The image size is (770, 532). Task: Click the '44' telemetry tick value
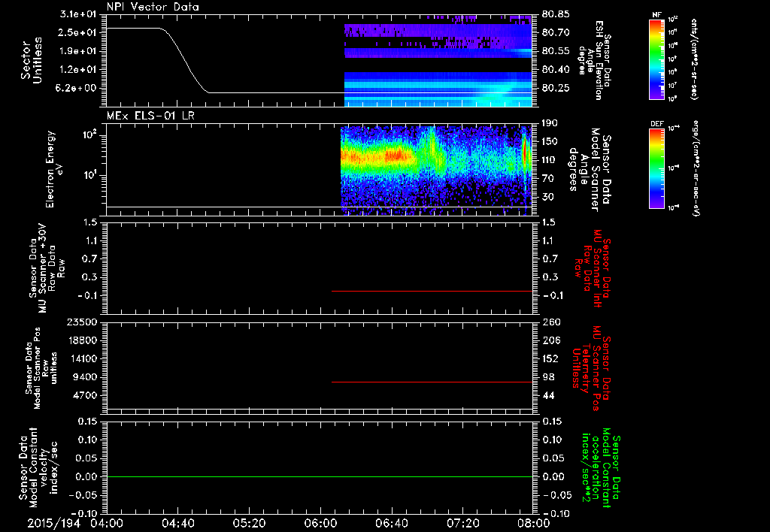tap(548, 395)
